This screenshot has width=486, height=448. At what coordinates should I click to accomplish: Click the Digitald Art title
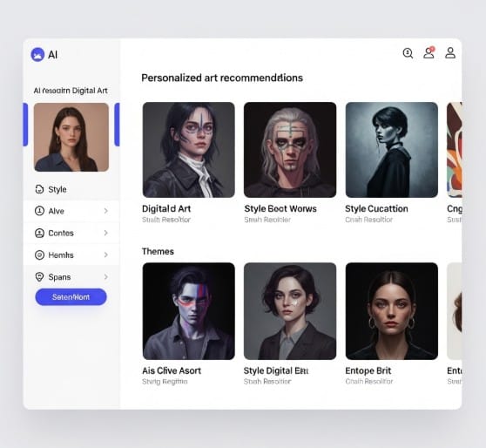(166, 209)
